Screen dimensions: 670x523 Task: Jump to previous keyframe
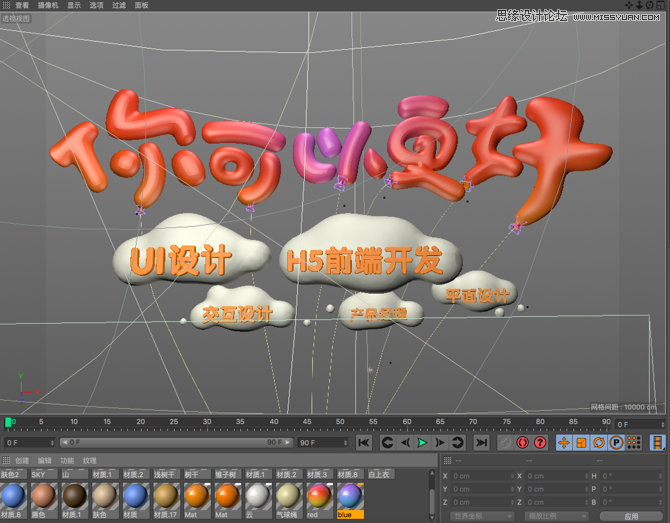[388, 443]
